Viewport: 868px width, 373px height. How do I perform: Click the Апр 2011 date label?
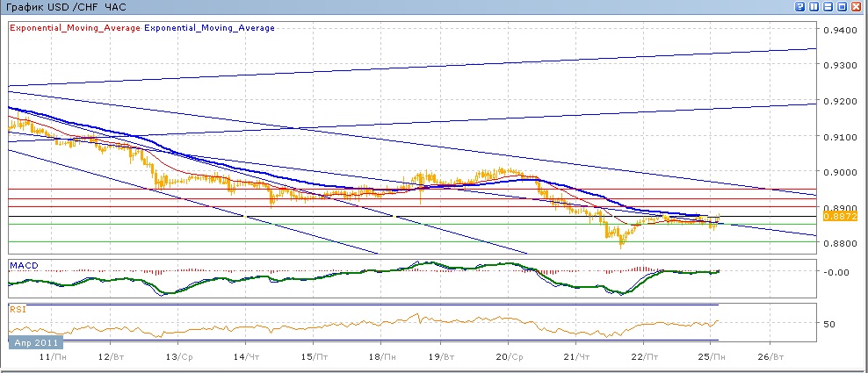[35, 342]
